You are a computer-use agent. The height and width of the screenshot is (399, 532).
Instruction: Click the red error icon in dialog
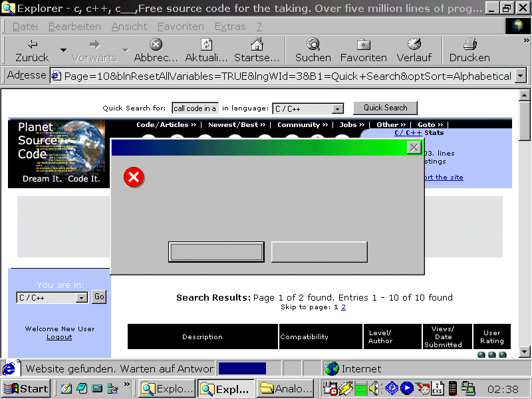point(134,177)
